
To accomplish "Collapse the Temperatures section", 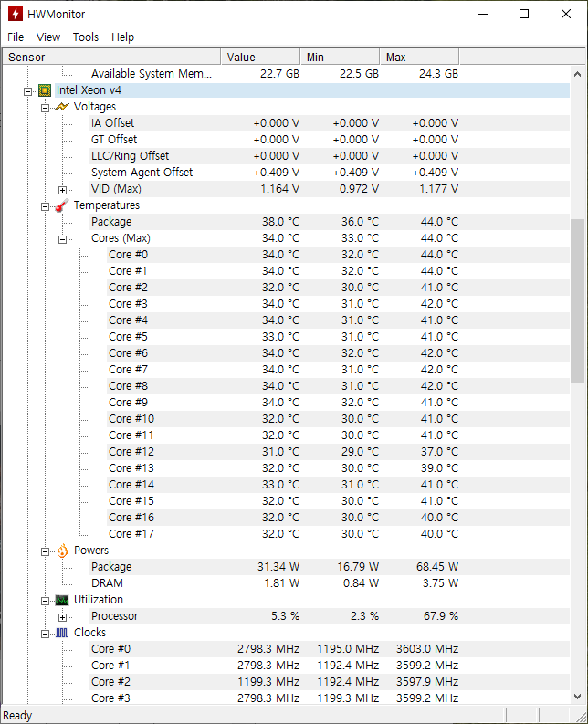I will coord(45,206).
